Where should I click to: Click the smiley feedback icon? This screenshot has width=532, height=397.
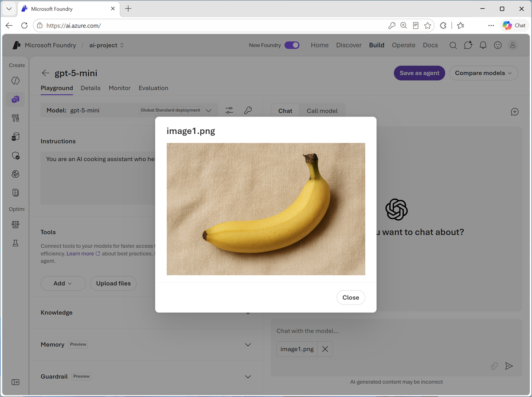pos(498,45)
